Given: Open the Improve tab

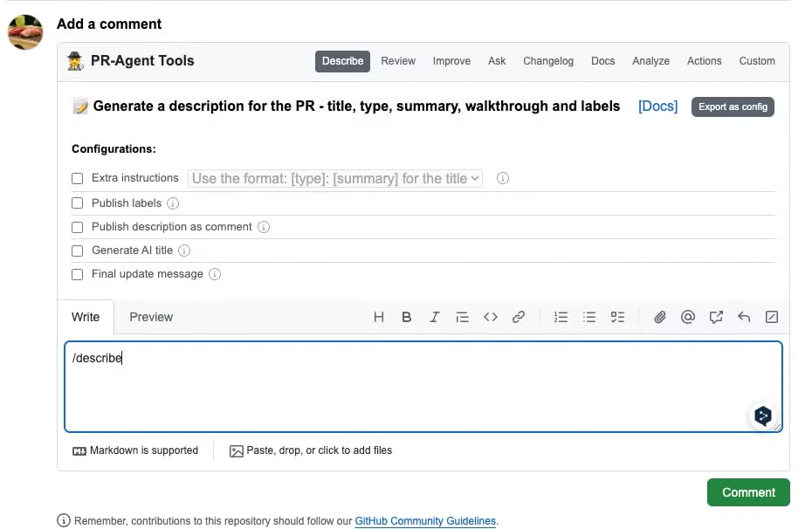Looking at the screenshot, I should (x=451, y=61).
